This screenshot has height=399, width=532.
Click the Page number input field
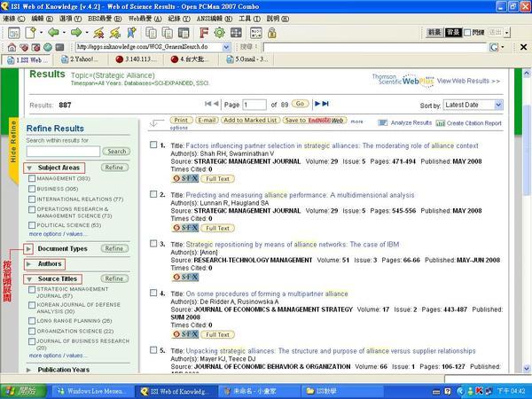[254, 105]
